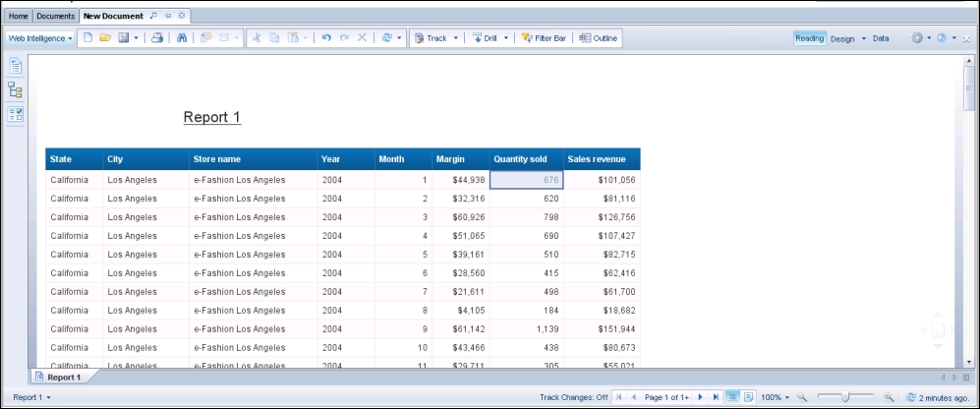Screen dimensions: 980x409
Task: Click the Delete X icon in the toolbar
Action: (362, 37)
